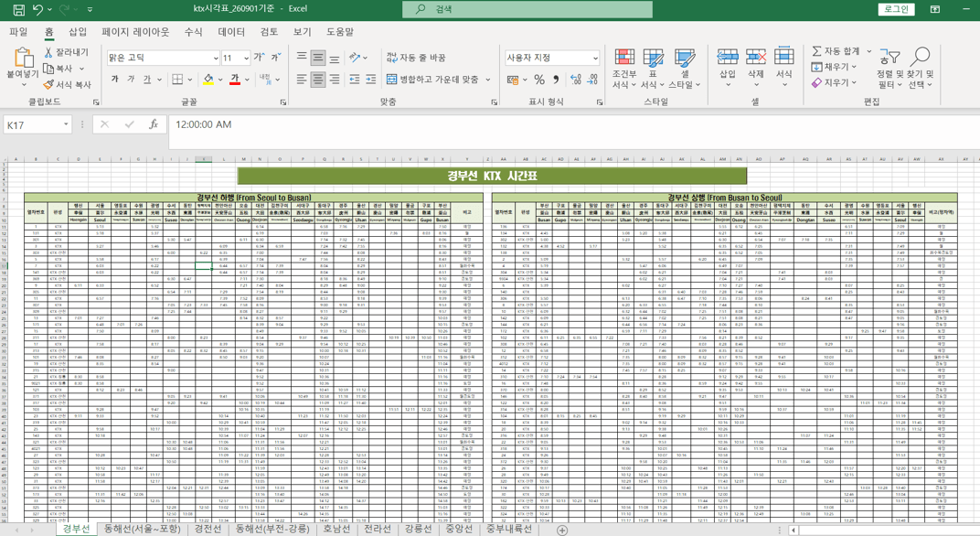Open Cell Styles (셀 스타일)
Viewport: 980px width, 536px height.
685,69
